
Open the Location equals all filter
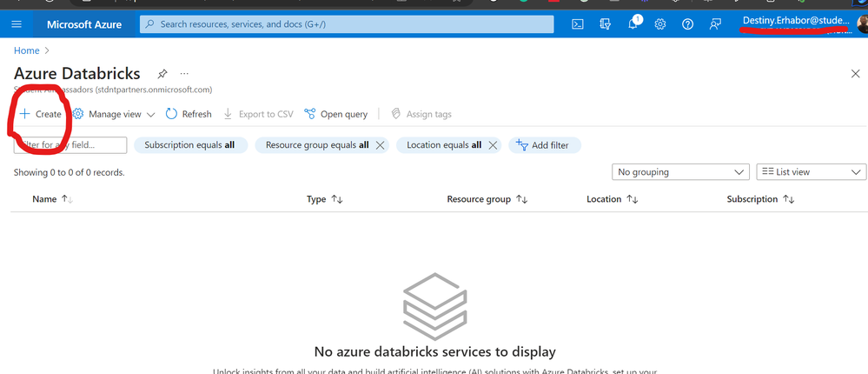tap(444, 145)
